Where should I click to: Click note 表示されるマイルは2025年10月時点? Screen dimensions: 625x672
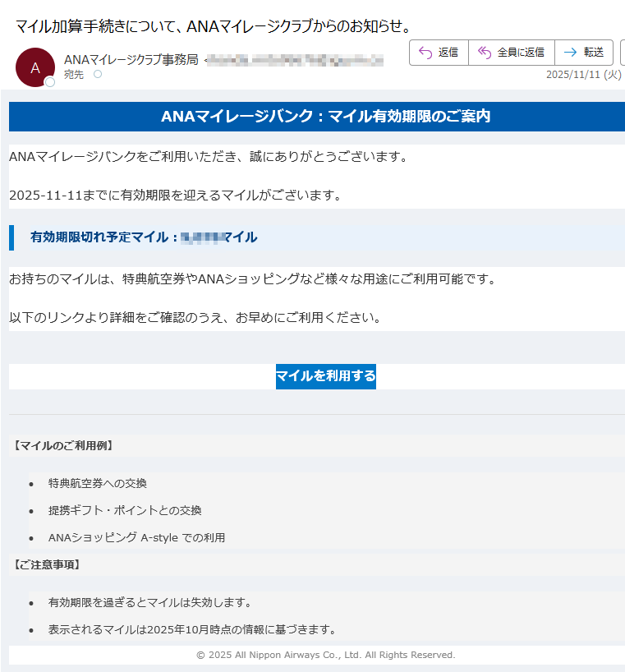click(192, 629)
